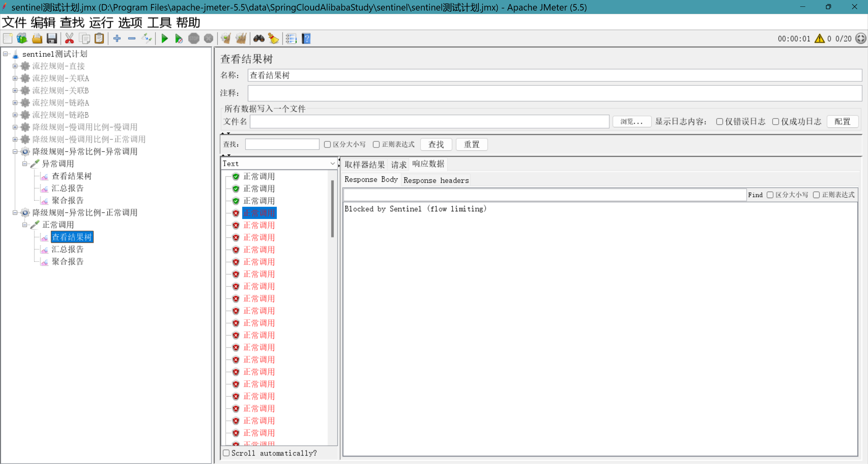Click the Cut scissors icon
The width and height of the screenshot is (868, 464).
[x=69, y=39]
